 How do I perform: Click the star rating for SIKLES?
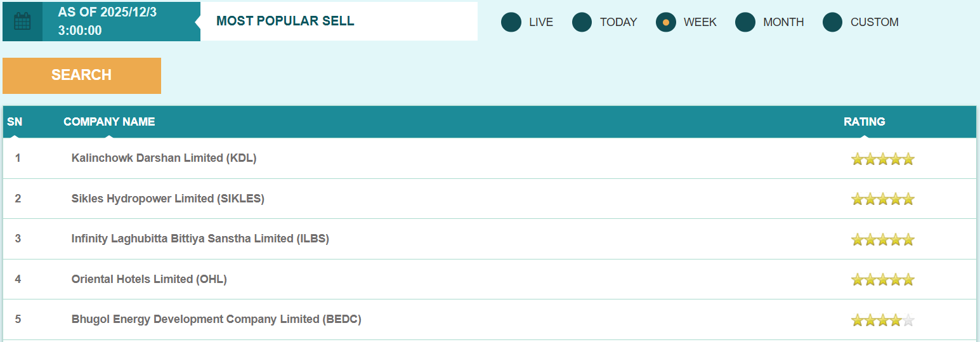pos(882,199)
